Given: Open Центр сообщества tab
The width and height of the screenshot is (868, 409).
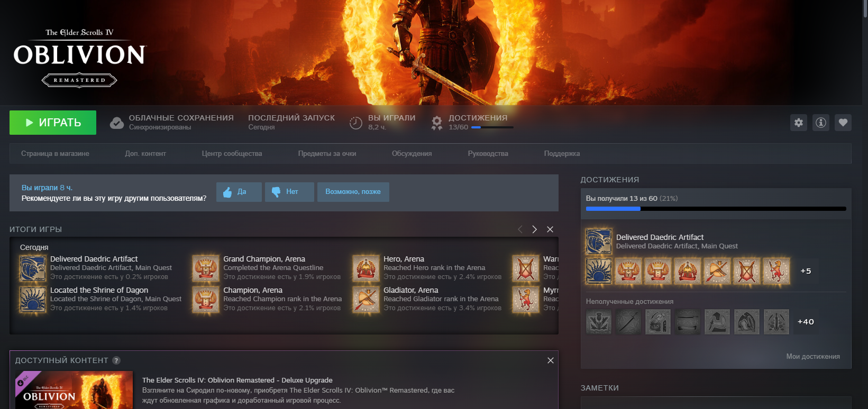Looking at the screenshot, I should (232, 154).
